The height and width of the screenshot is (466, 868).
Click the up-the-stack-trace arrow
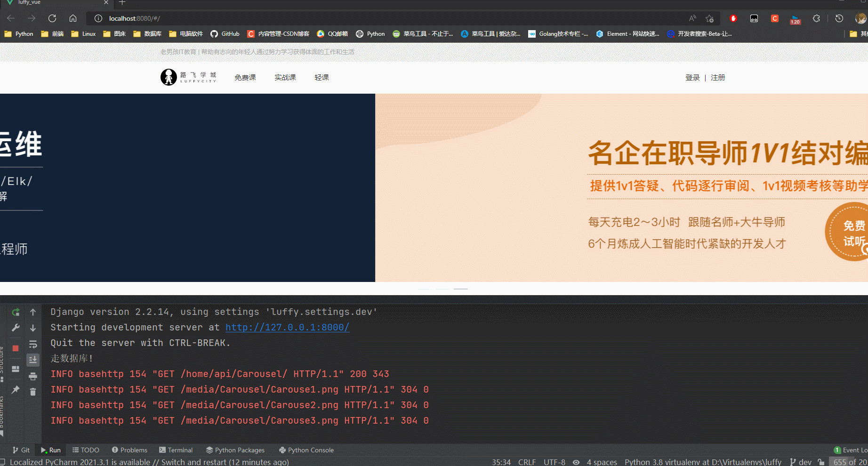point(33,312)
